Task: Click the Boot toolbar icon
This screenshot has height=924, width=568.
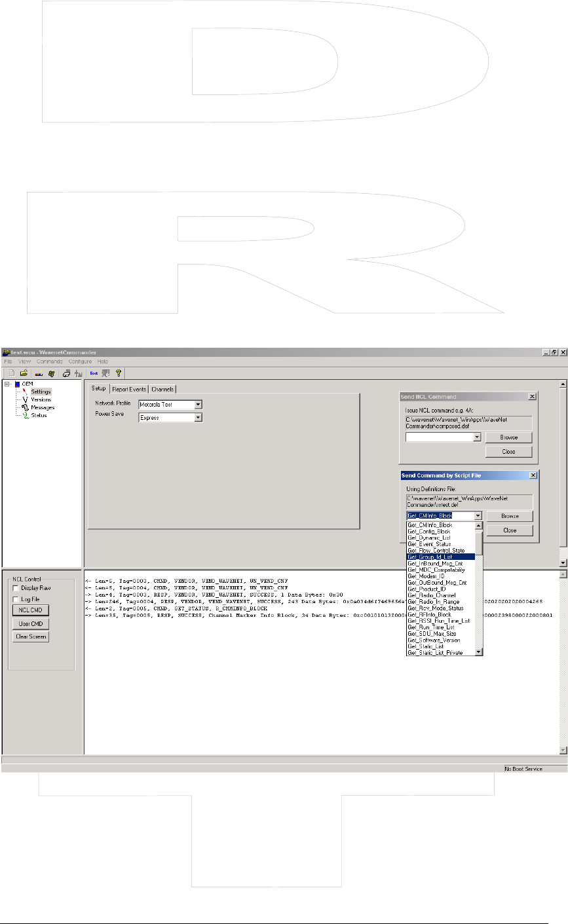Action: tap(92, 373)
